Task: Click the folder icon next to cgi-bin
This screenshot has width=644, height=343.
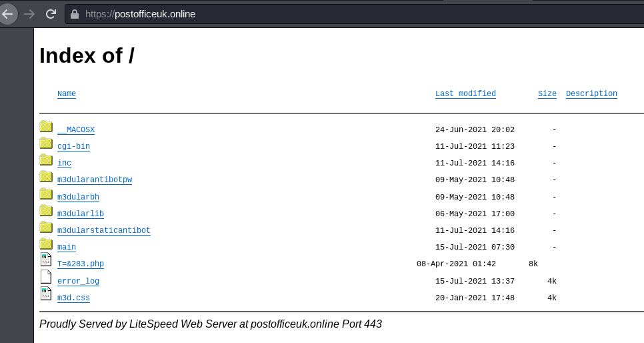Action: pos(46,143)
